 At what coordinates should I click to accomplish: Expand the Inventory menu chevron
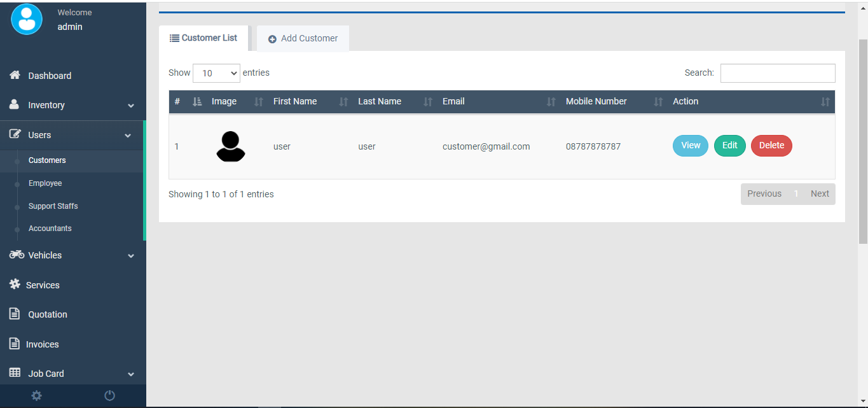tap(130, 106)
